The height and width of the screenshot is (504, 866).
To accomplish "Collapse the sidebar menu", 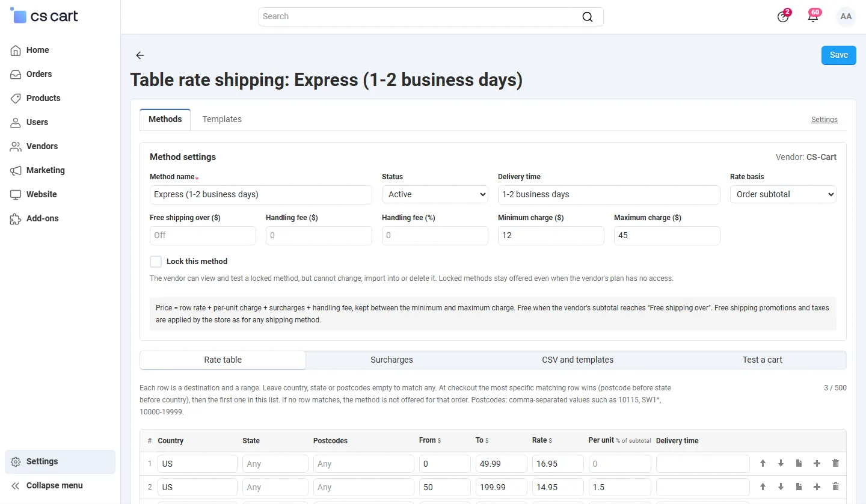I will pyautogui.click(x=60, y=485).
